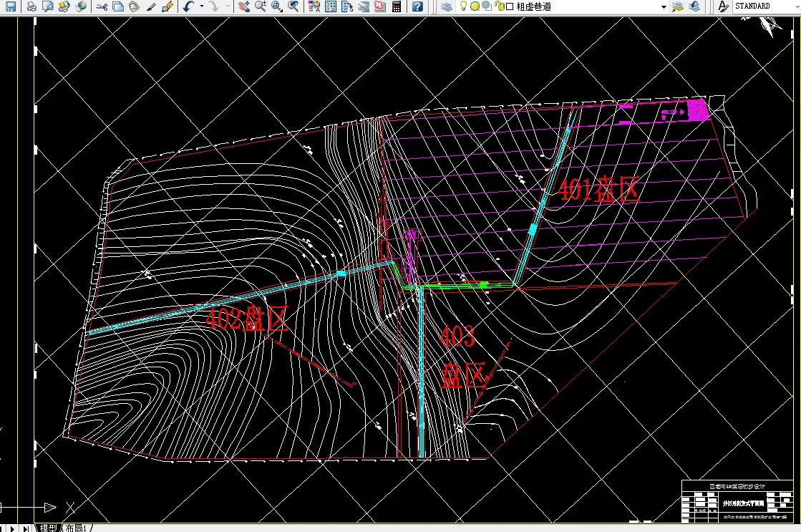Click the Plot printer icon
The image size is (801, 532).
(31, 6)
